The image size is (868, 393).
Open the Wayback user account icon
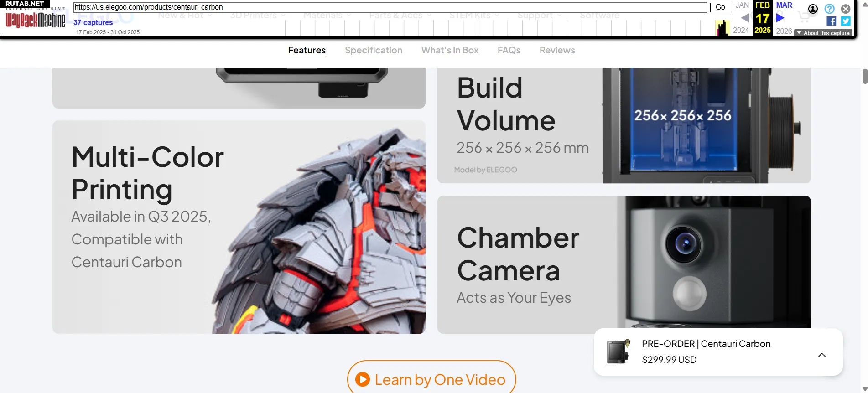[x=813, y=9]
